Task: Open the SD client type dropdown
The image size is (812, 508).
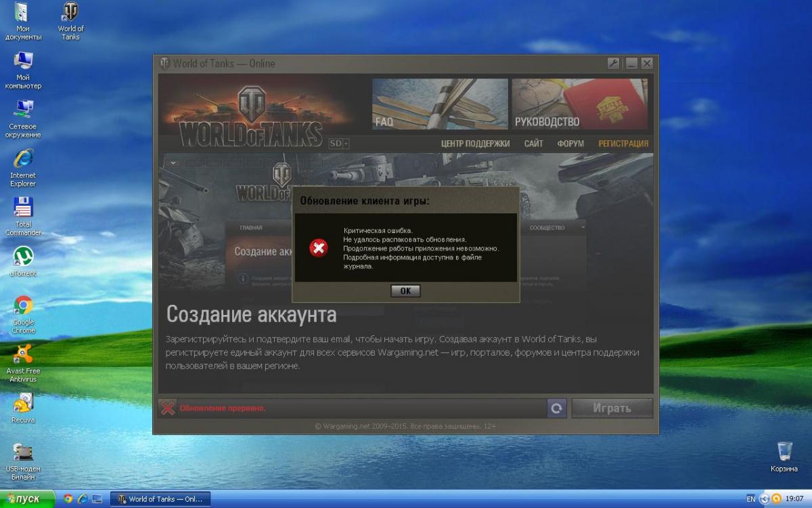Action: (x=339, y=144)
